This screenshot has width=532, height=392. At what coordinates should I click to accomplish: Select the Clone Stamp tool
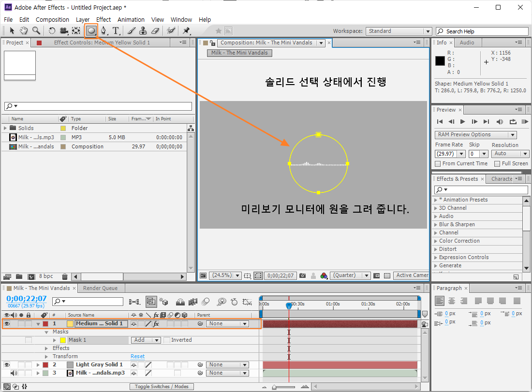click(x=143, y=31)
